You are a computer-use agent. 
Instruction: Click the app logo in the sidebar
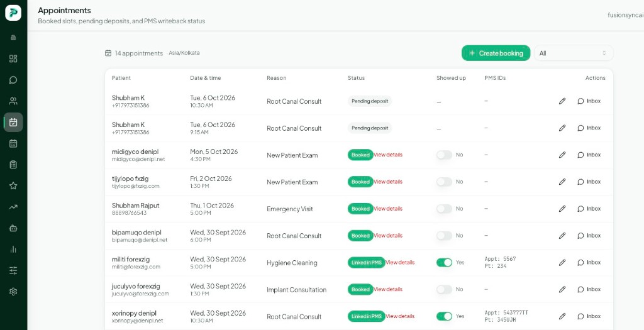click(x=13, y=13)
